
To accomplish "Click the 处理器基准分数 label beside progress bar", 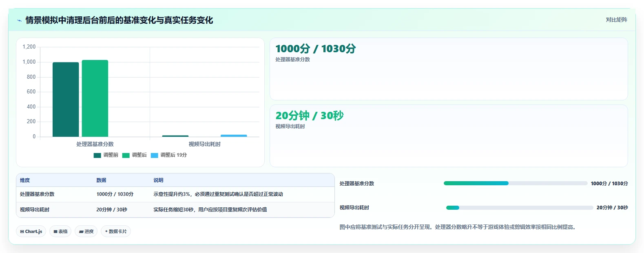I will pos(357,184).
